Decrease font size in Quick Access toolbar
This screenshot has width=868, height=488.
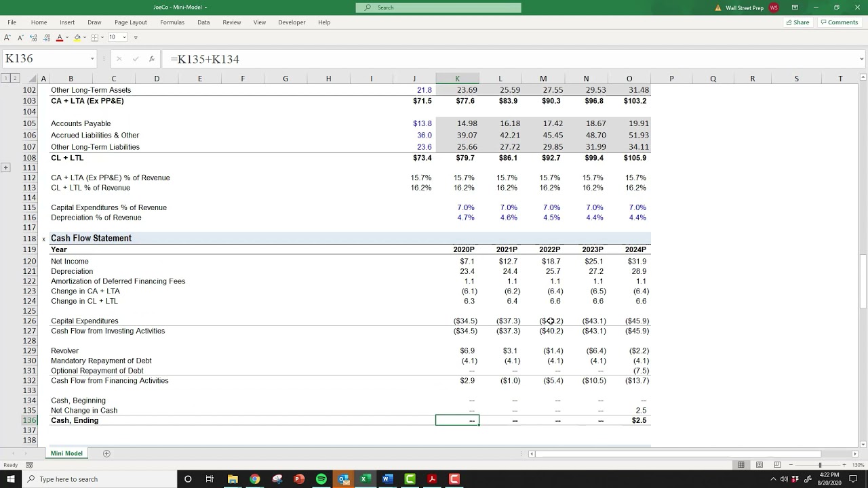(x=20, y=37)
